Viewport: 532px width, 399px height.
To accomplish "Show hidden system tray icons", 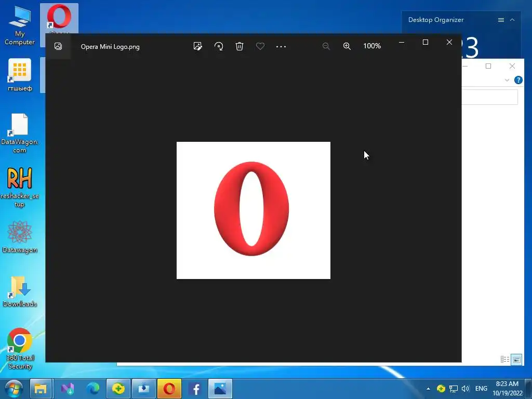I will 428,389.
